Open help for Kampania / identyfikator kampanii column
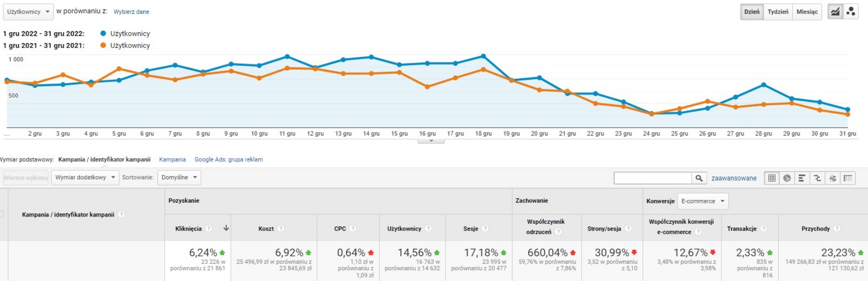The height and width of the screenshot is (281, 868). pyautogui.click(x=121, y=214)
